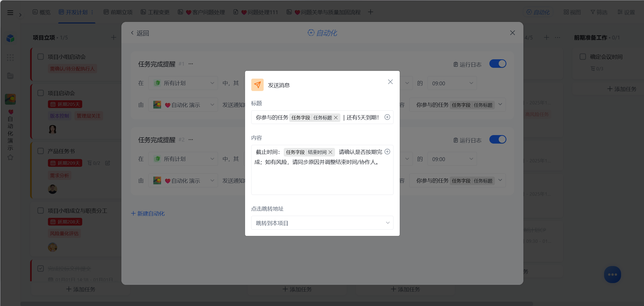Insert variable into 标题 field with plus icon
The image size is (644, 306).
point(387,117)
